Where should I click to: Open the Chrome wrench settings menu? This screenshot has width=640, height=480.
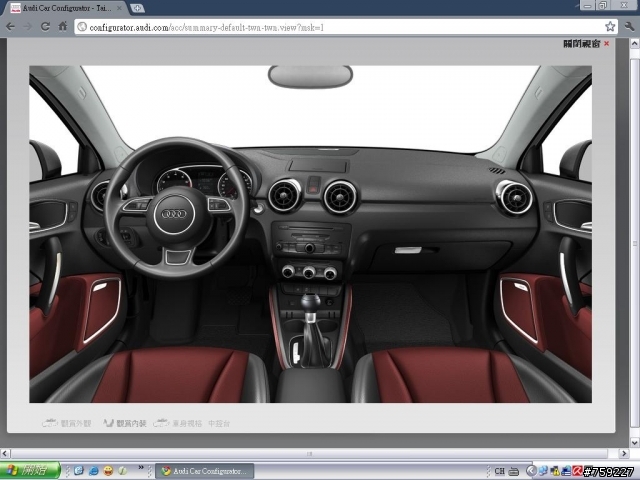click(629, 27)
